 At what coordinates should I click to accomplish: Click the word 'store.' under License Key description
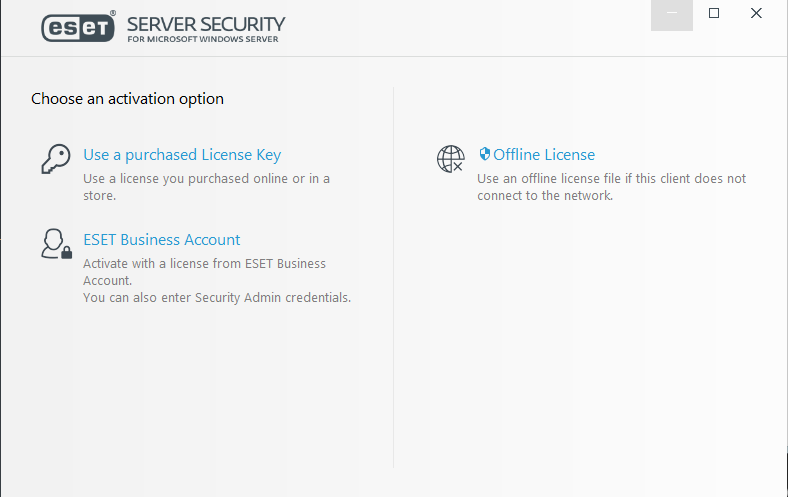pyautogui.click(x=100, y=195)
